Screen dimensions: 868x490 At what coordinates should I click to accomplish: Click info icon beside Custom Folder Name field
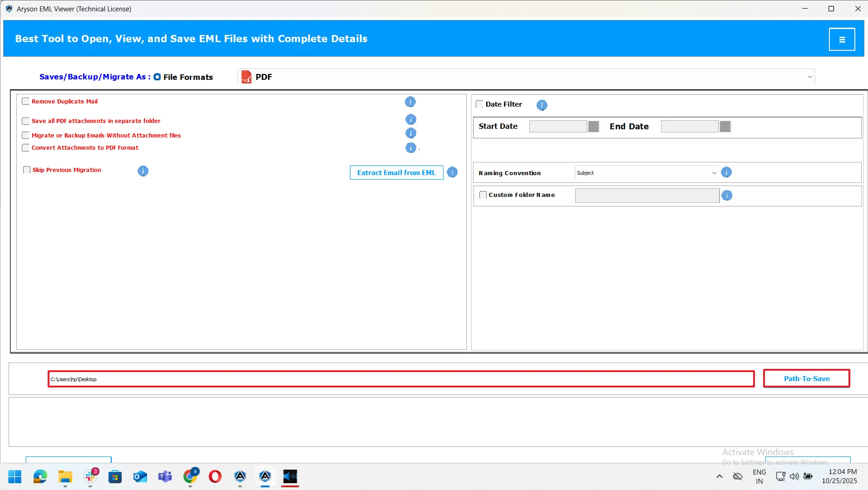[x=727, y=196]
